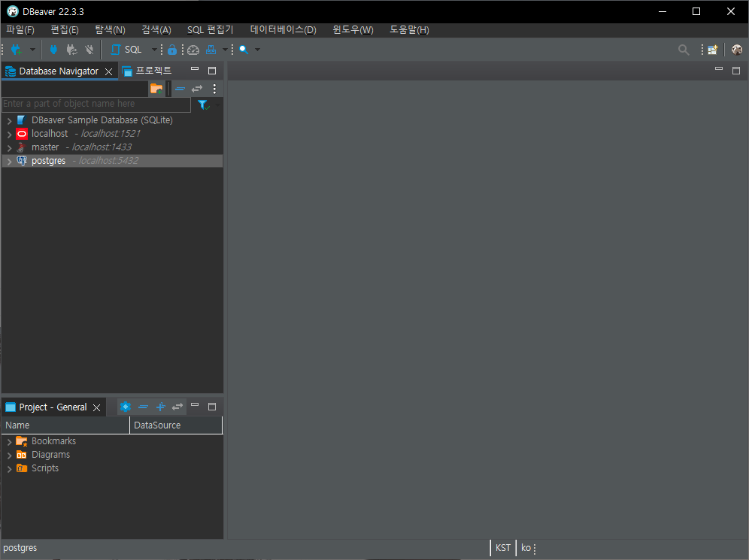Click the Reconnect icon in toolbar
The image size is (749, 560).
(71, 50)
